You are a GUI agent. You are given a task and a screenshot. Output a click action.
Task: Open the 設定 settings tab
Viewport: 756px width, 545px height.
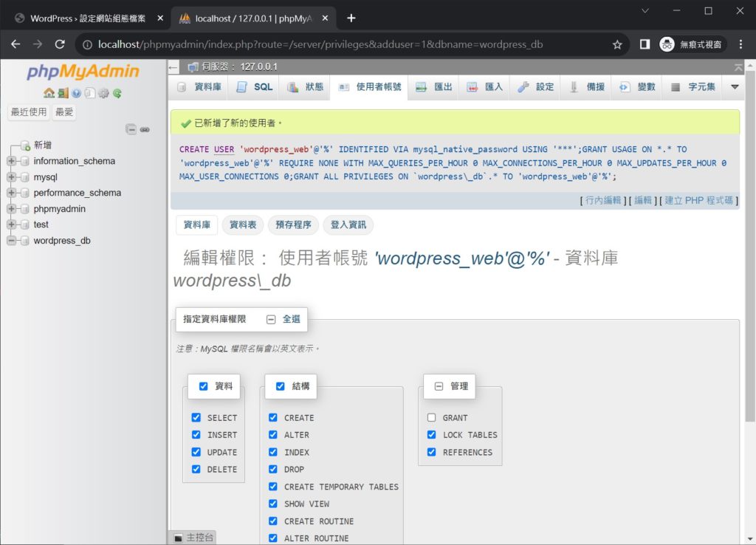(536, 87)
